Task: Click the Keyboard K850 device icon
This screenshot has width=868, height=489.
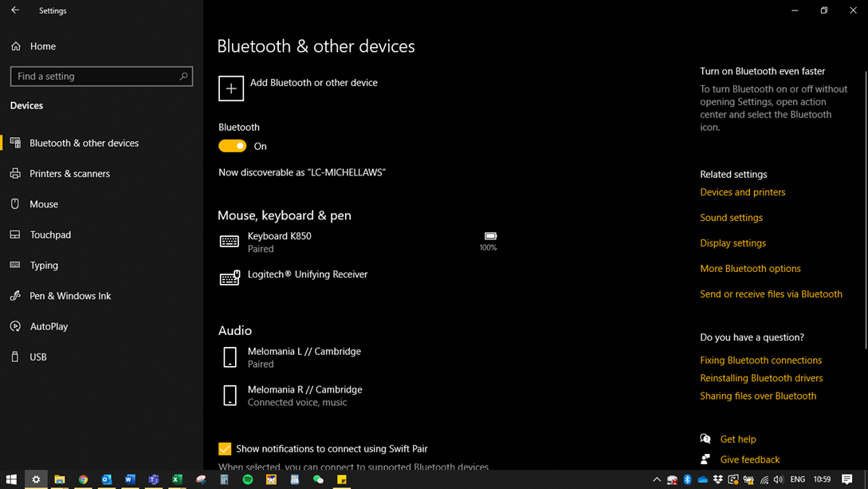Action: (230, 242)
